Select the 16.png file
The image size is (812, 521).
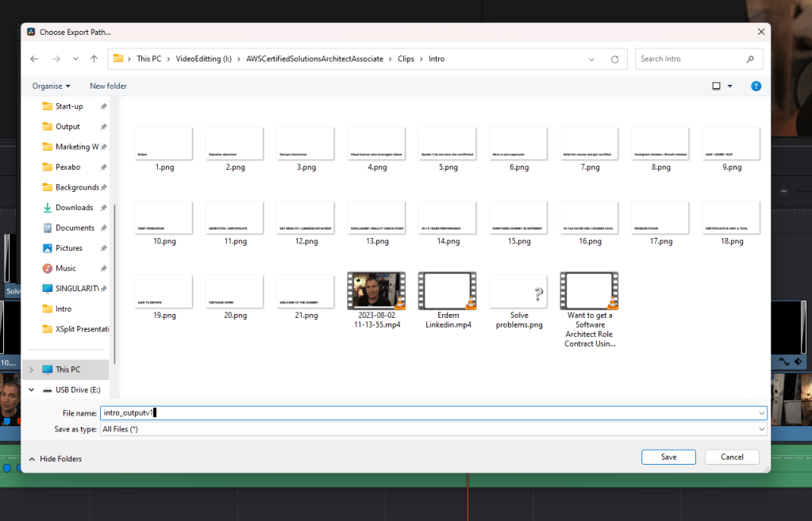[x=589, y=224]
